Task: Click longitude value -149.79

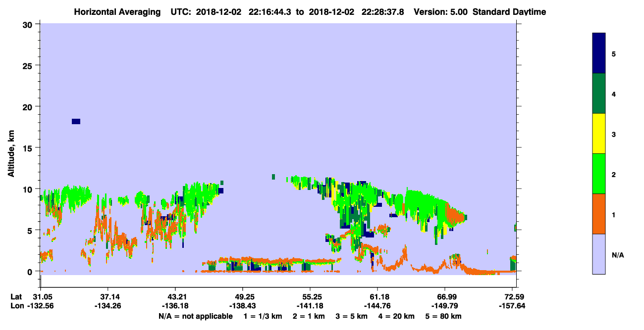Action: point(445,306)
